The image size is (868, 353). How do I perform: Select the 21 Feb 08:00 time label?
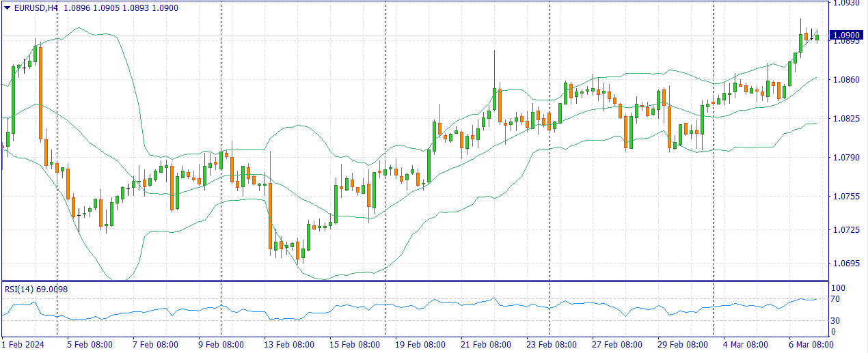tap(485, 345)
